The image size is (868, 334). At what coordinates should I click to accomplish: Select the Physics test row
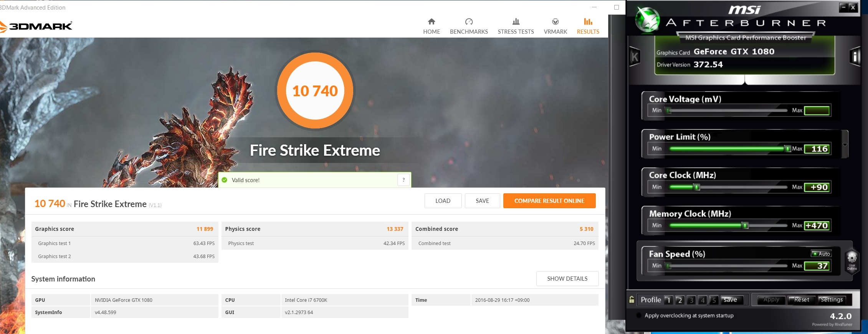tap(315, 243)
